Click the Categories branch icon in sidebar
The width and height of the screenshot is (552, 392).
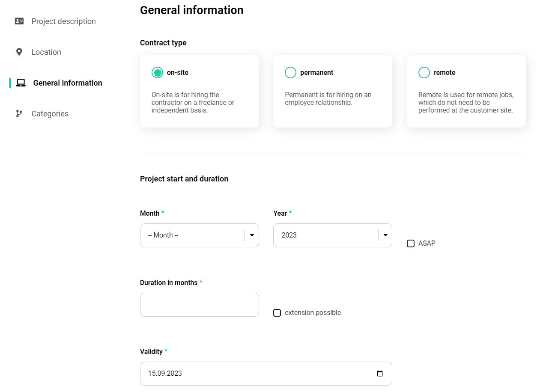[19, 113]
